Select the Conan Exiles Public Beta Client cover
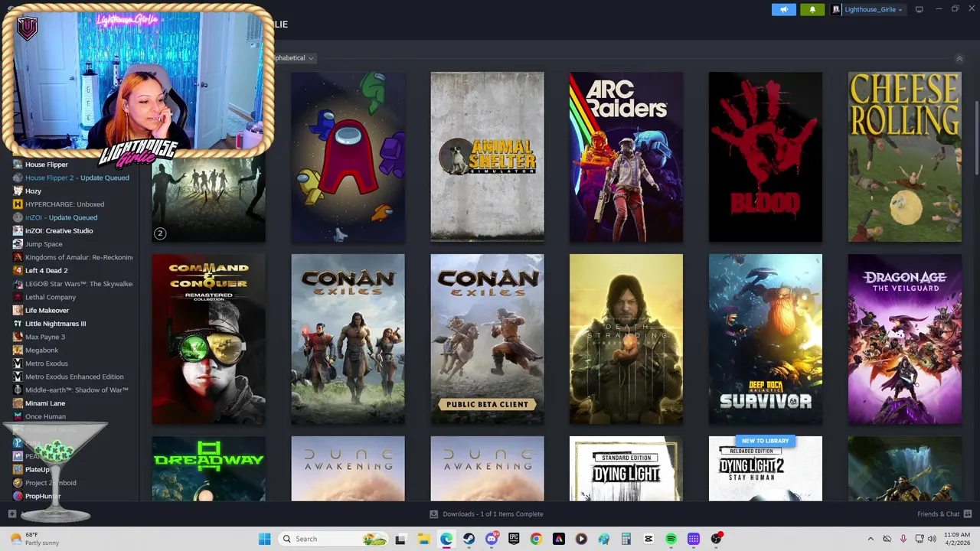 [487, 339]
